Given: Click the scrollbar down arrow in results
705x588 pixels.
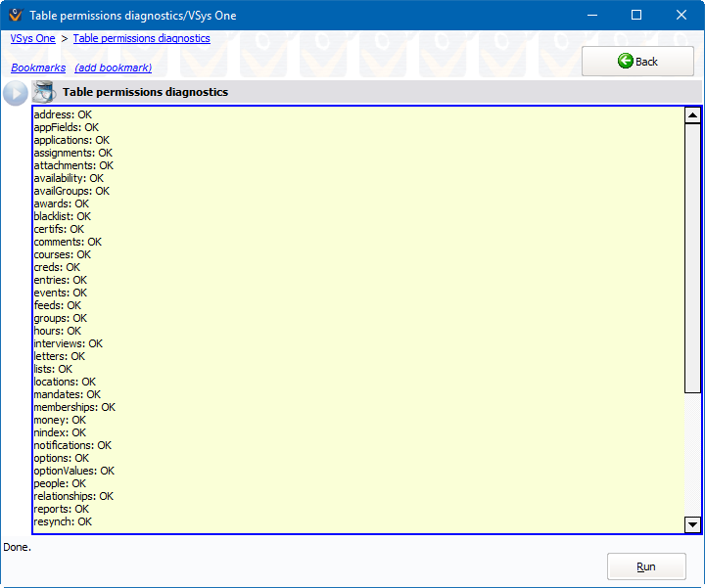Looking at the screenshot, I should point(692,524).
